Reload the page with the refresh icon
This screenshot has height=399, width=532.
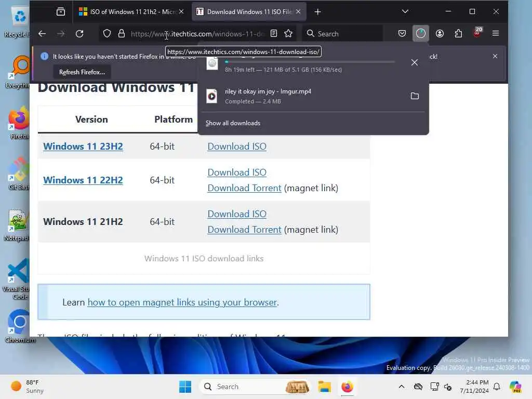pos(79,34)
